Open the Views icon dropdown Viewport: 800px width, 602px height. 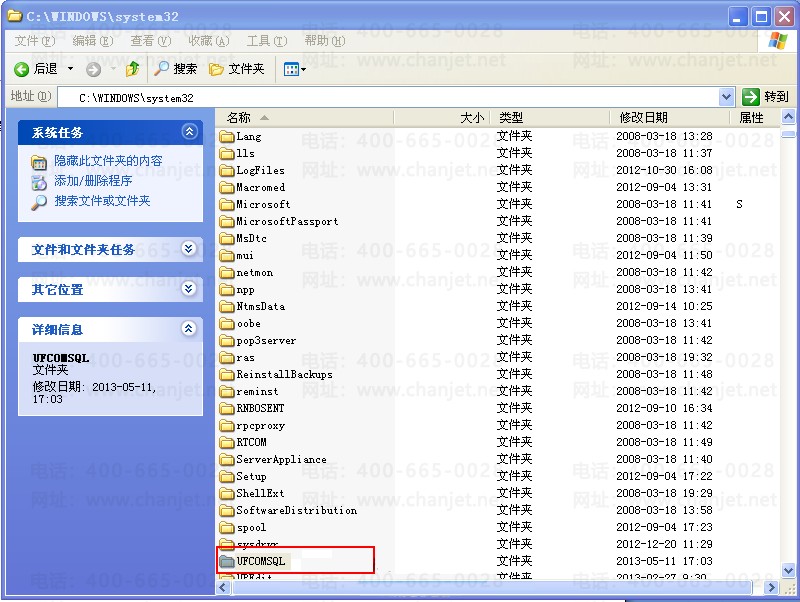pos(294,69)
